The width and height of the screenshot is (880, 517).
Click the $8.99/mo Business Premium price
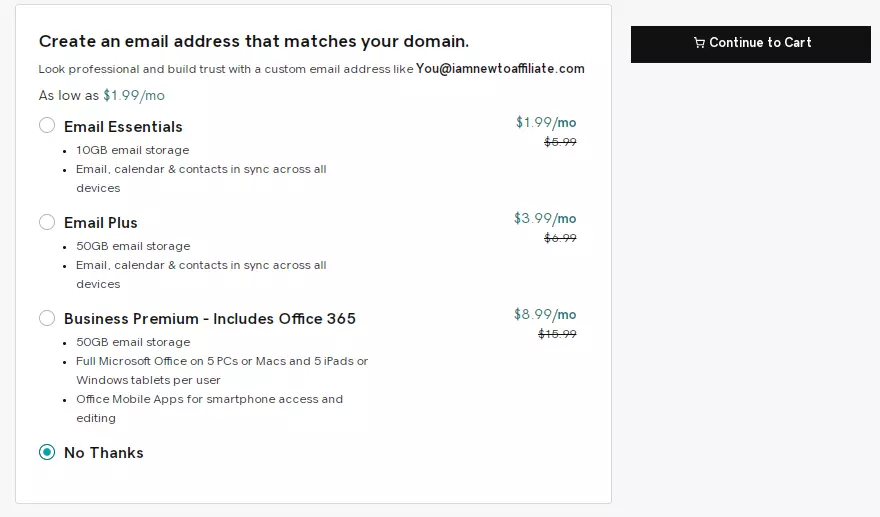pos(545,314)
